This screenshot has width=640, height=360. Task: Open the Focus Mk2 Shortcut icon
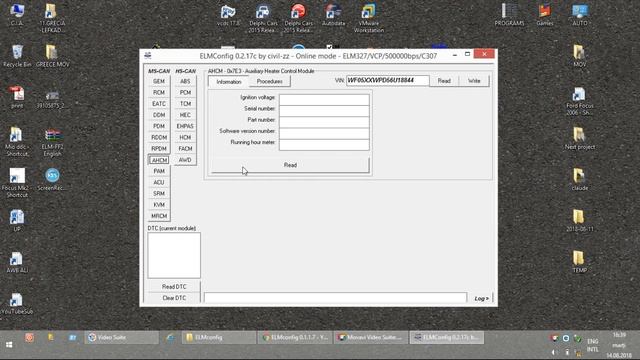[17, 183]
